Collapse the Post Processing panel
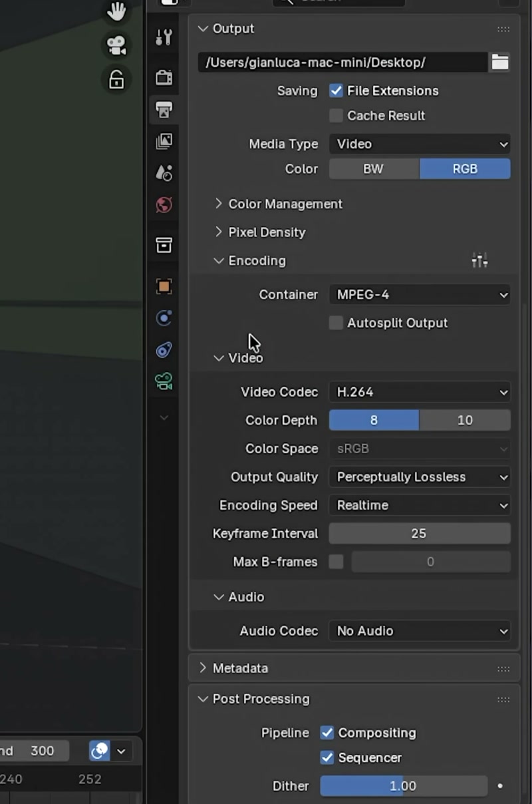Image resolution: width=532 pixels, height=804 pixels. pos(203,699)
